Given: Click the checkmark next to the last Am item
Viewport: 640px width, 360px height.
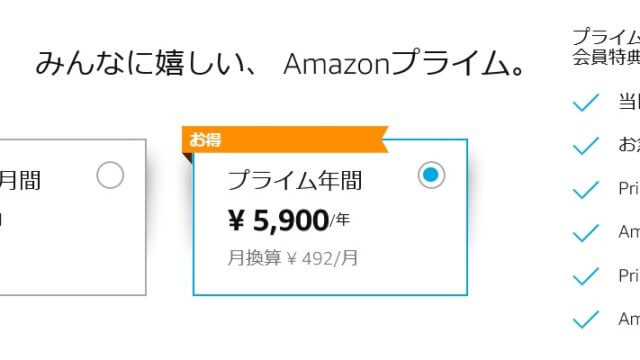Looking at the screenshot, I should [x=586, y=320].
